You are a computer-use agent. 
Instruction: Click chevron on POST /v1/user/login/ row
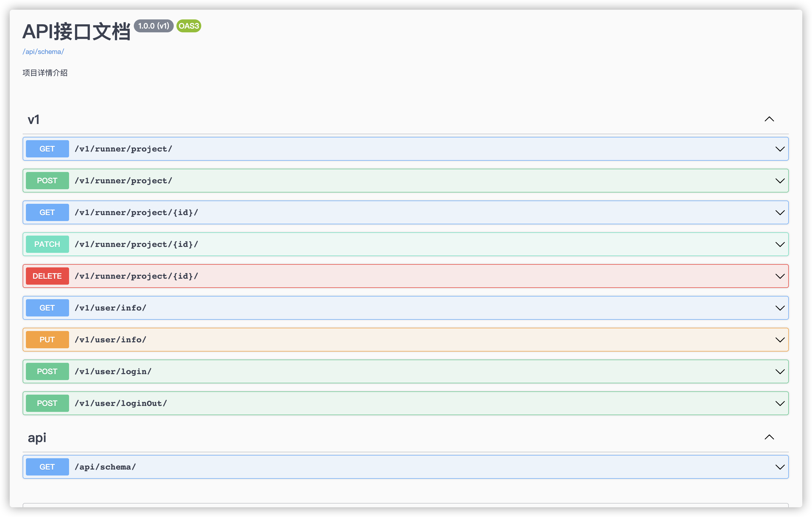coord(780,372)
